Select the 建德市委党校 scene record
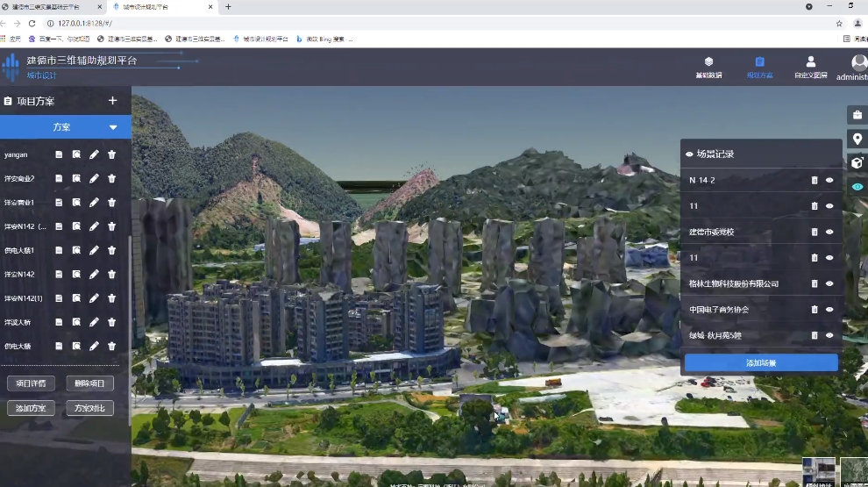The height and width of the screenshot is (487, 868). [x=761, y=232]
